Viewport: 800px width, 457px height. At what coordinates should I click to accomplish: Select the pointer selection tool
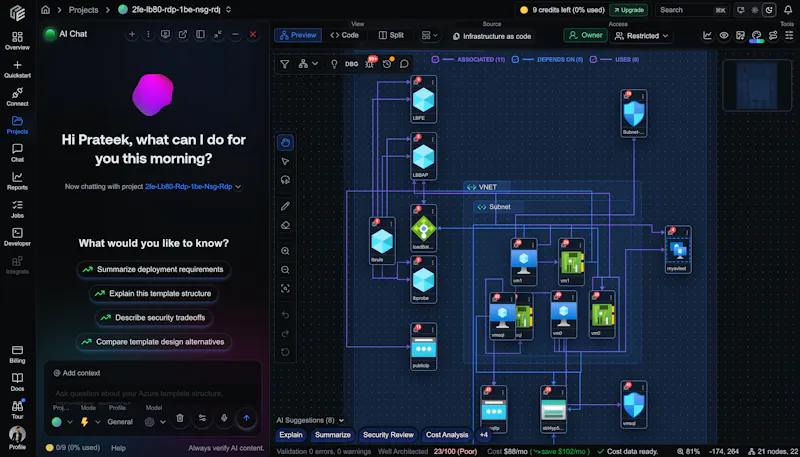285,161
